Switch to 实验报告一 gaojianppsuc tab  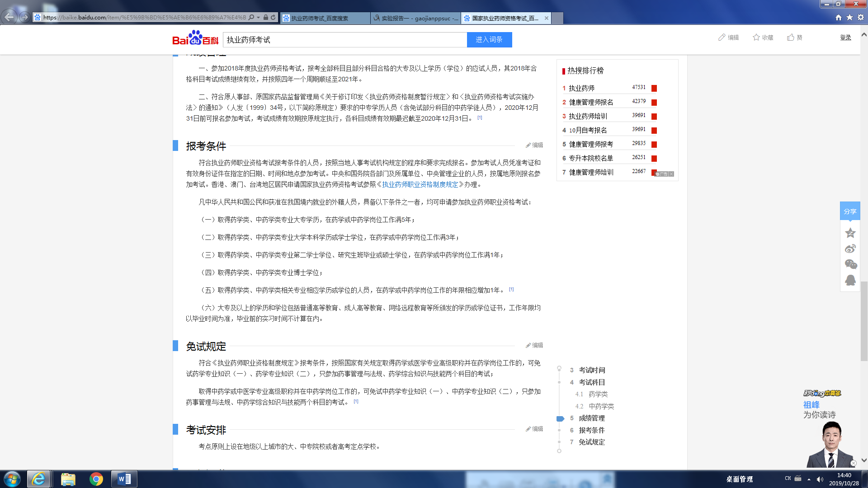415,18
